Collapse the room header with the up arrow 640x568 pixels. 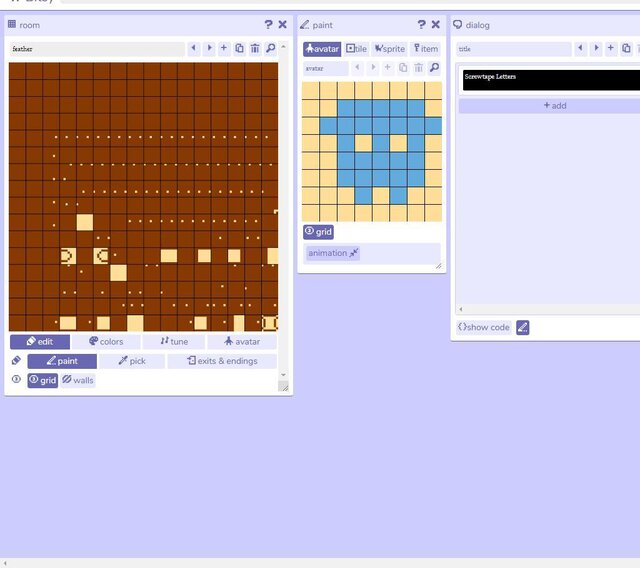pos(284,48)
